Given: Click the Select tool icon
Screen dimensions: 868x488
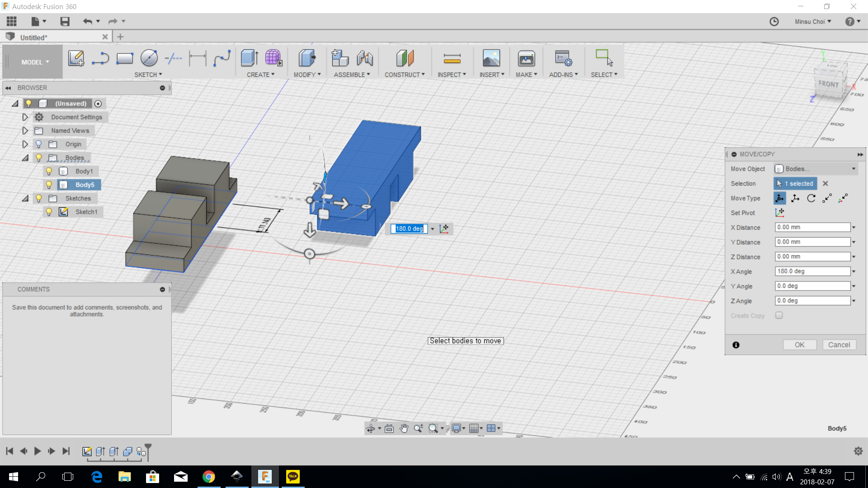Looking at the screenshot, I should pos(604,58).
